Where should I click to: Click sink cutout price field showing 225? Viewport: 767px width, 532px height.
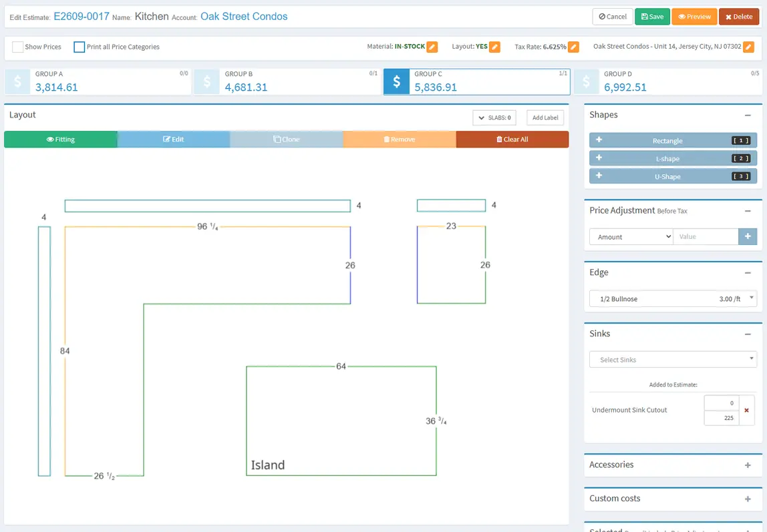pos(721,418)
